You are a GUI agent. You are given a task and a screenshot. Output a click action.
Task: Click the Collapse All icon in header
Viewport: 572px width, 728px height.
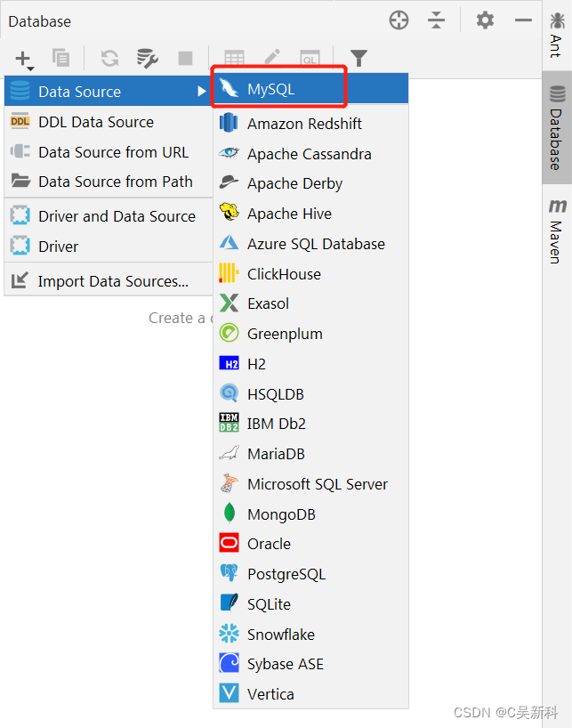(x=436, y=20)
